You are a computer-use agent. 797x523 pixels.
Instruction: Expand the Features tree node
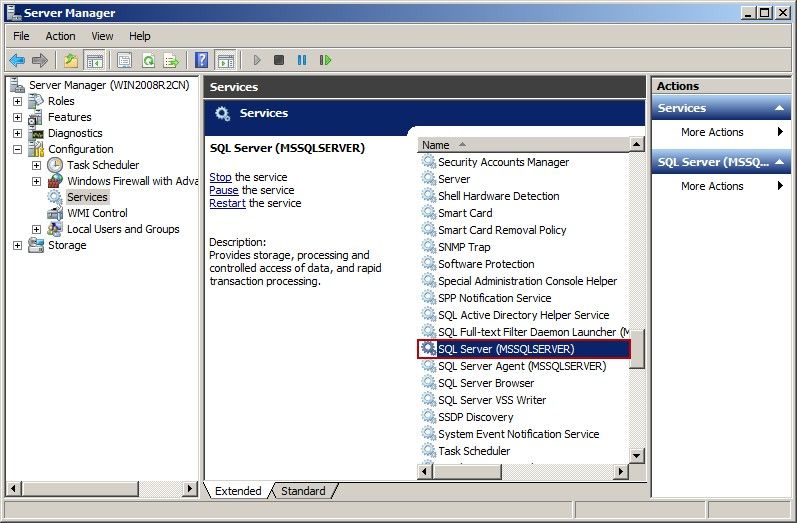pos(17,117)
